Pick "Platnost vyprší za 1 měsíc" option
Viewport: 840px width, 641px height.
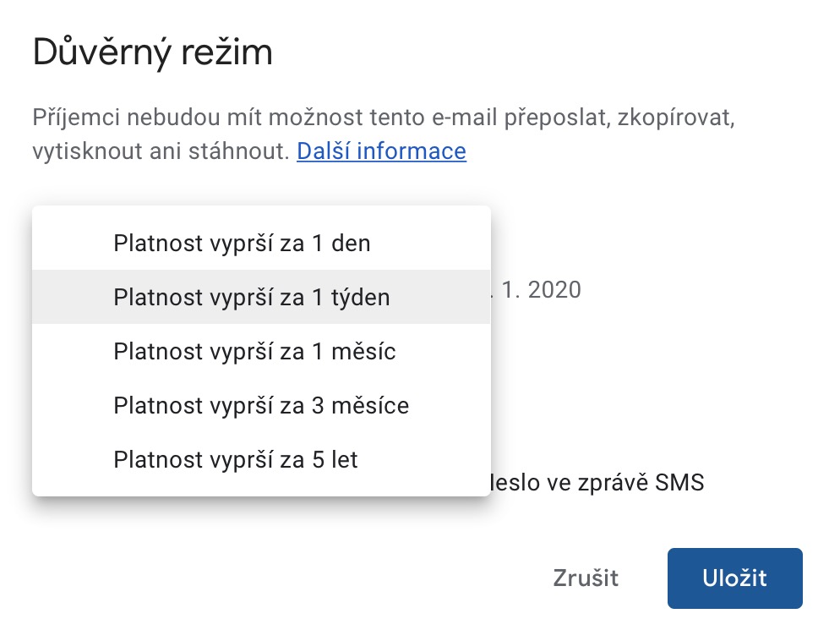tap(254, 352)
